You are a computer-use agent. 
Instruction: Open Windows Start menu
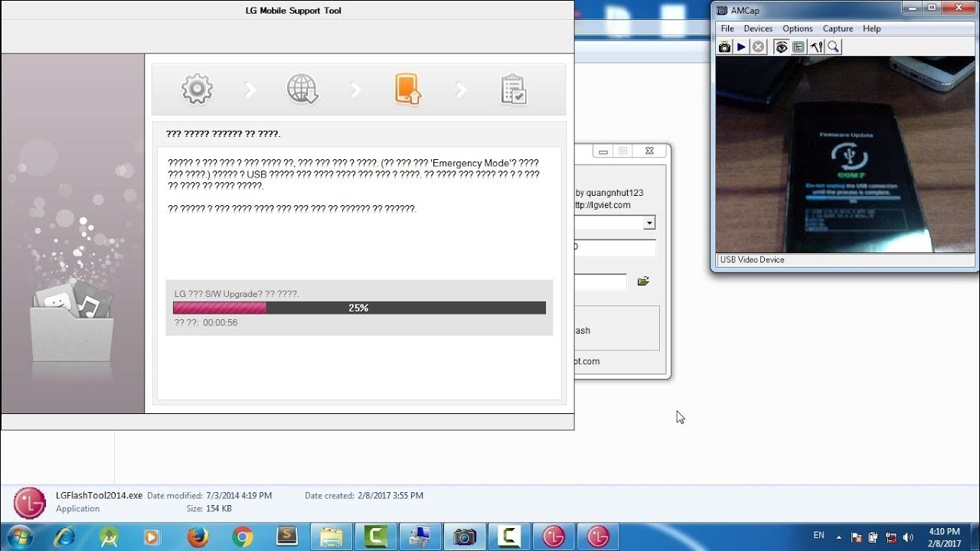(18, 537)
